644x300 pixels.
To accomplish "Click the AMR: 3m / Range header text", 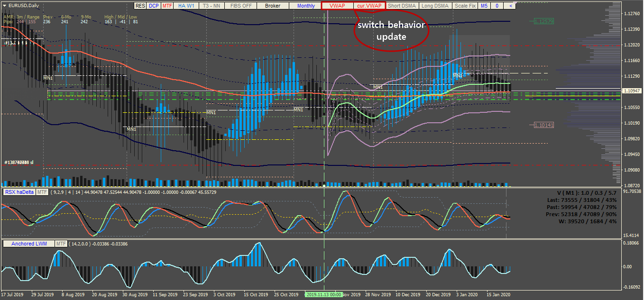I will point(22,17).
